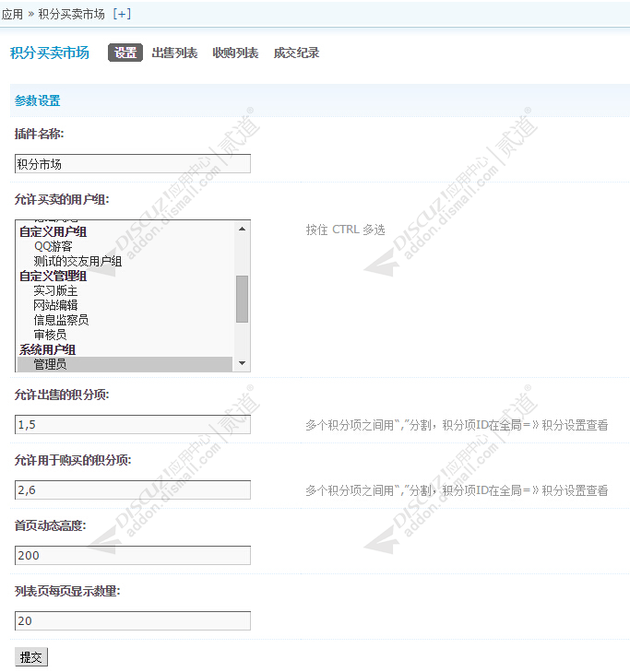Select 管理员 user group
This screenshot has height=672, width=630.
[x=50, y=364]
